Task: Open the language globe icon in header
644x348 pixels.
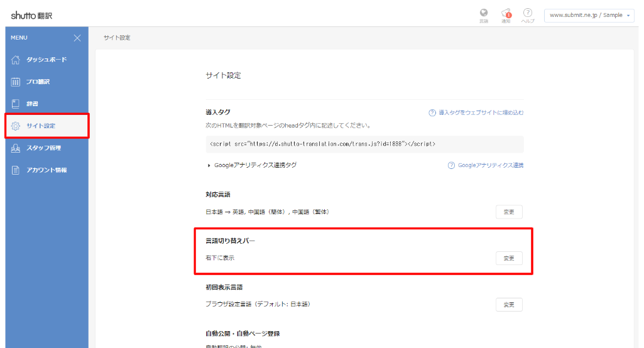Action: tap(484, 13)
